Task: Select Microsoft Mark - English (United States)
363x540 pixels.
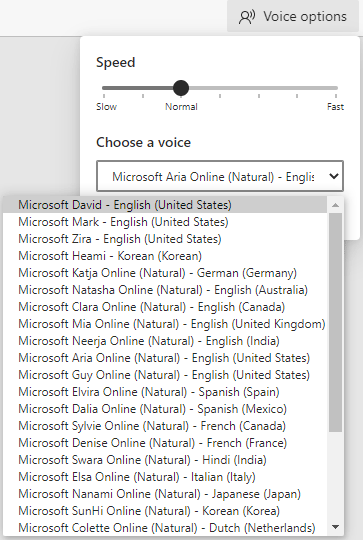Action: [x=165, y=222]
